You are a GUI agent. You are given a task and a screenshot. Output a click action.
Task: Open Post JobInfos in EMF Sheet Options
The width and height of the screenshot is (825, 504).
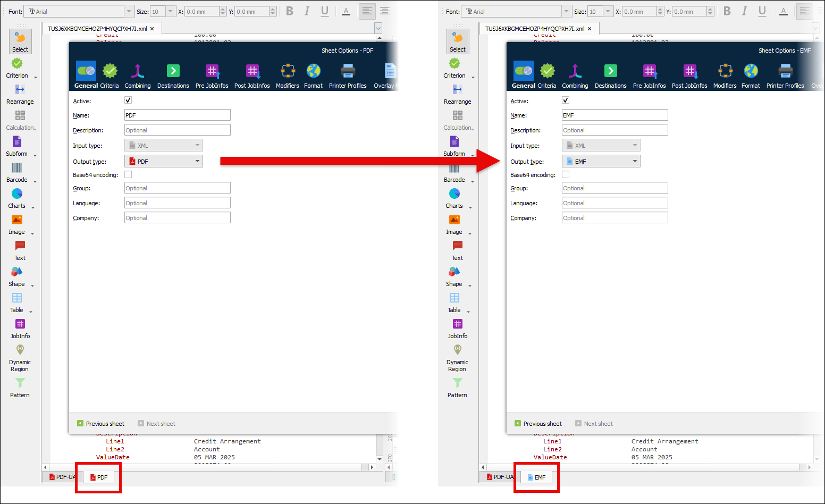689,75
